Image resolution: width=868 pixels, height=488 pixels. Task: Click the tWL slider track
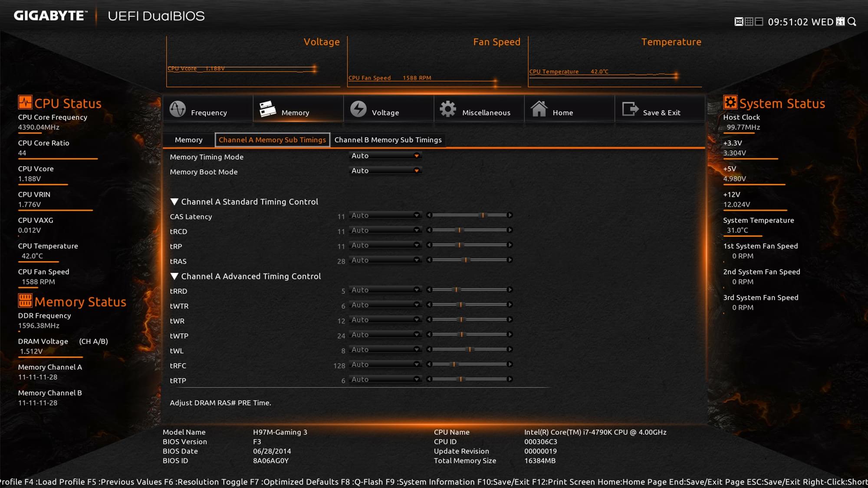coord(469,349)
